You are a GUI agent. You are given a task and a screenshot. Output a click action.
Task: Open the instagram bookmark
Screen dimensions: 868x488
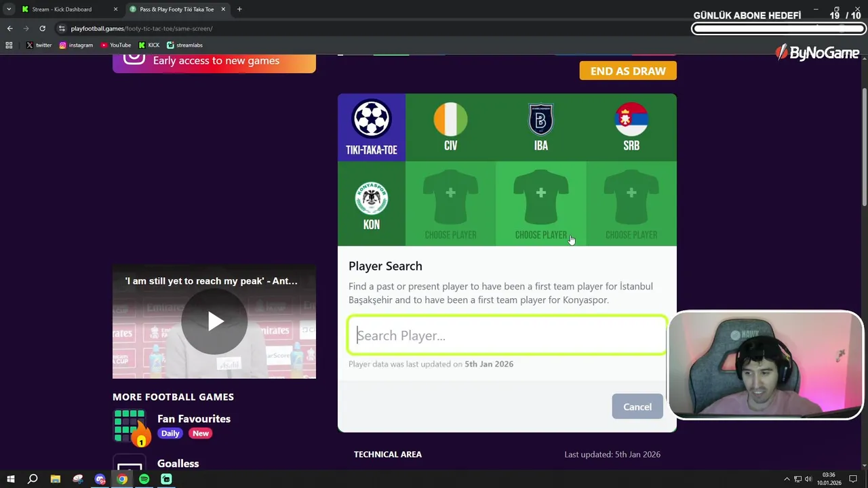click(x=76, y=45)
